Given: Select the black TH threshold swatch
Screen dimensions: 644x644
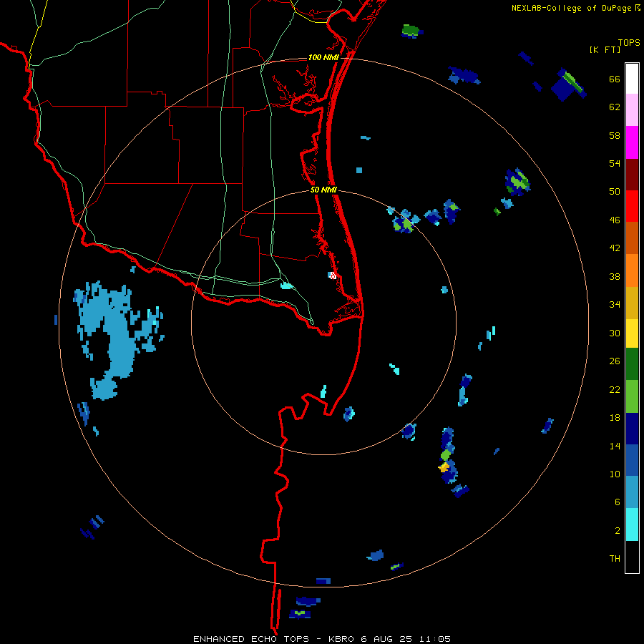Looking at the screenshot, I should point(632,557).
